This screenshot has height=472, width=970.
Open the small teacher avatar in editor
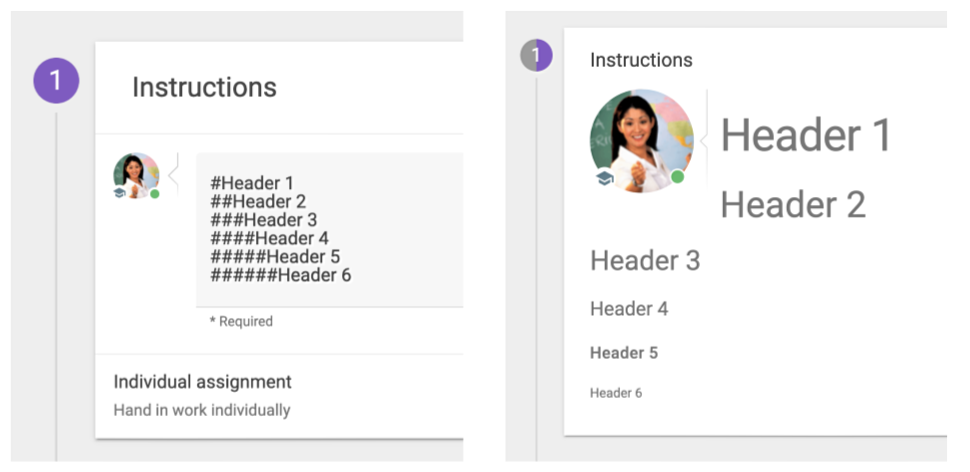136,176
